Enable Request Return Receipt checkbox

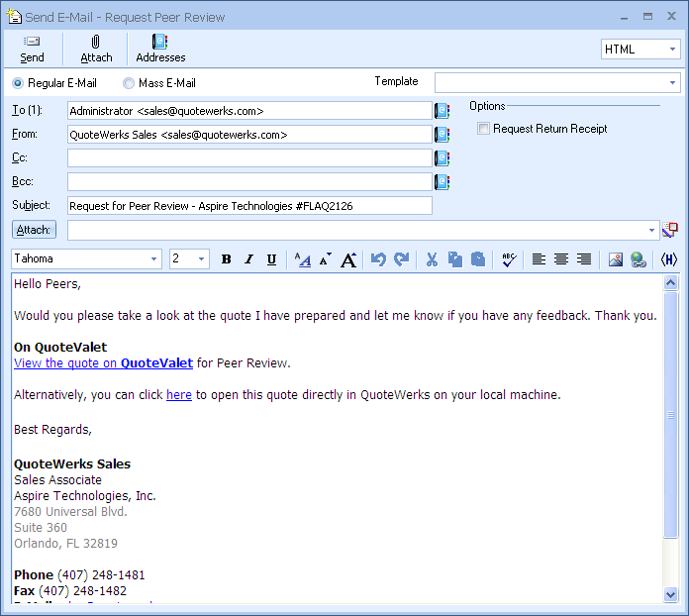pyautogui.click(x=483, y=129)
